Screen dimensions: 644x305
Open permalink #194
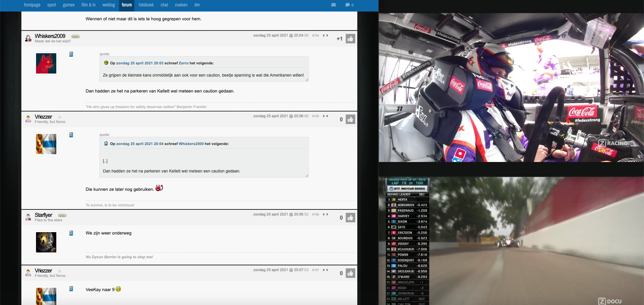316,35
